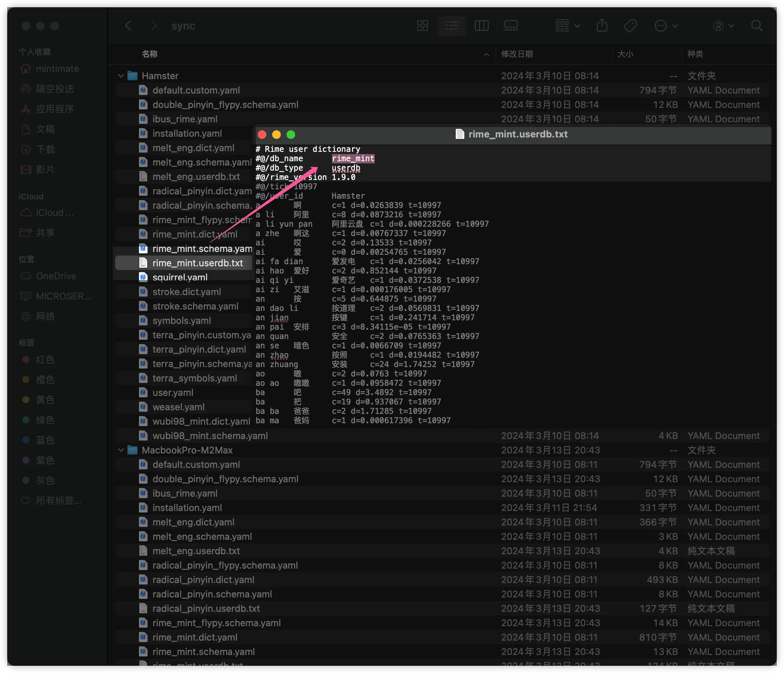Select squirrel.yaml file icon
Viewport: 784px width, 673px height.
[x=143, y=277]
